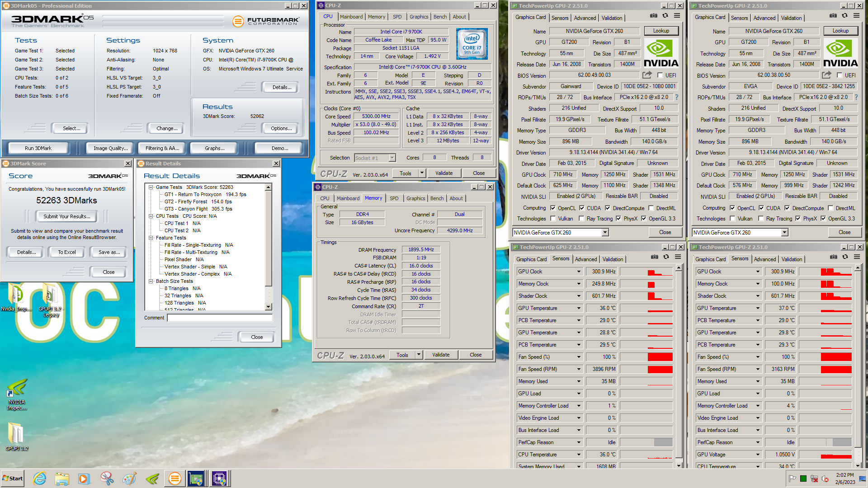Click screenshot camera icon in EVGA GPU-Z window
Screen dimensions: 868x488
(833, 16)
